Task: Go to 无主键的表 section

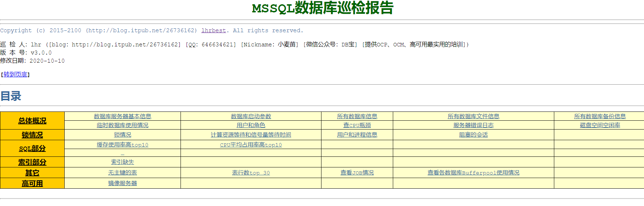Action: point(123,172)
